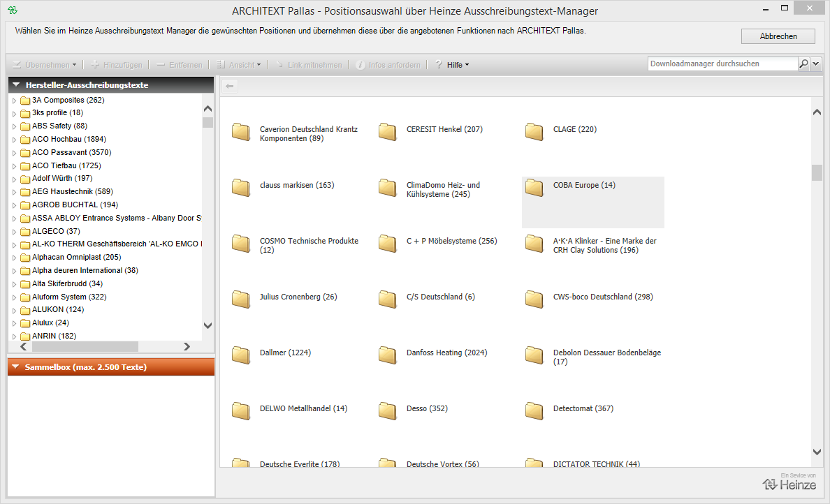Click the main folder list down scroll arrow
Image resolution: width=830 pixels, height=504 pixels.
click(x=817, y=452)
